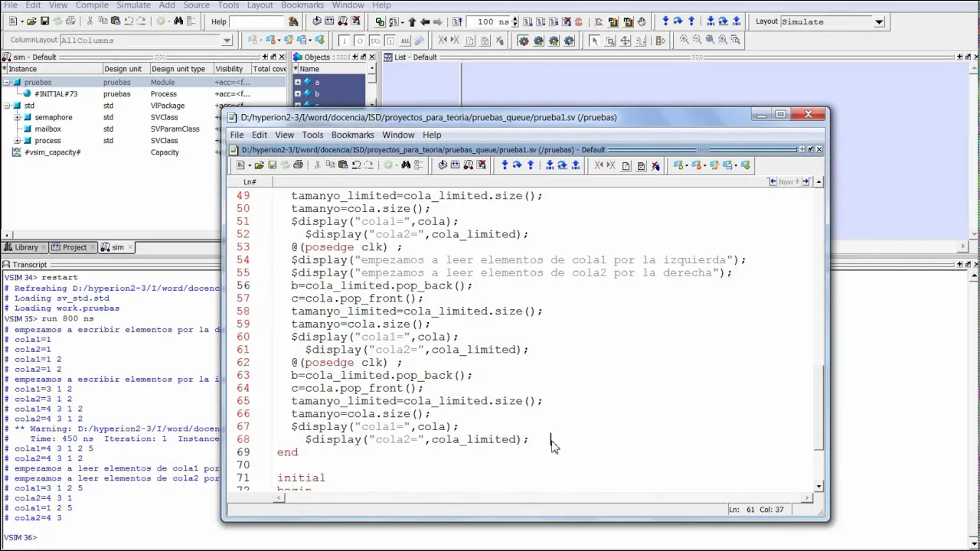Paste icon in main toolbar
Viewport: 980px width, 551px height.
point(115,21)
